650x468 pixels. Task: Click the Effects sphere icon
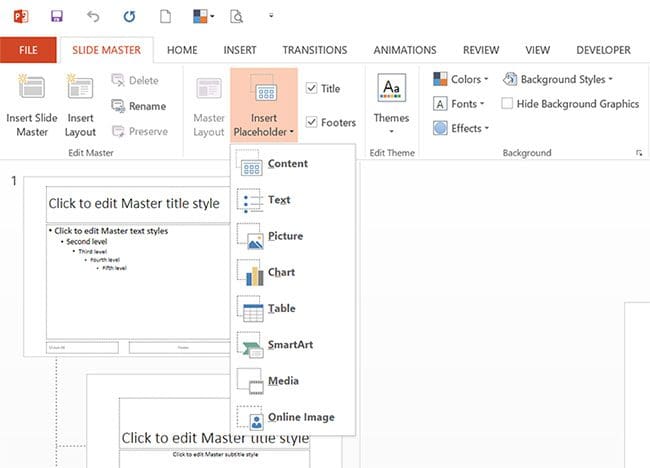click(x=440, y=128)
